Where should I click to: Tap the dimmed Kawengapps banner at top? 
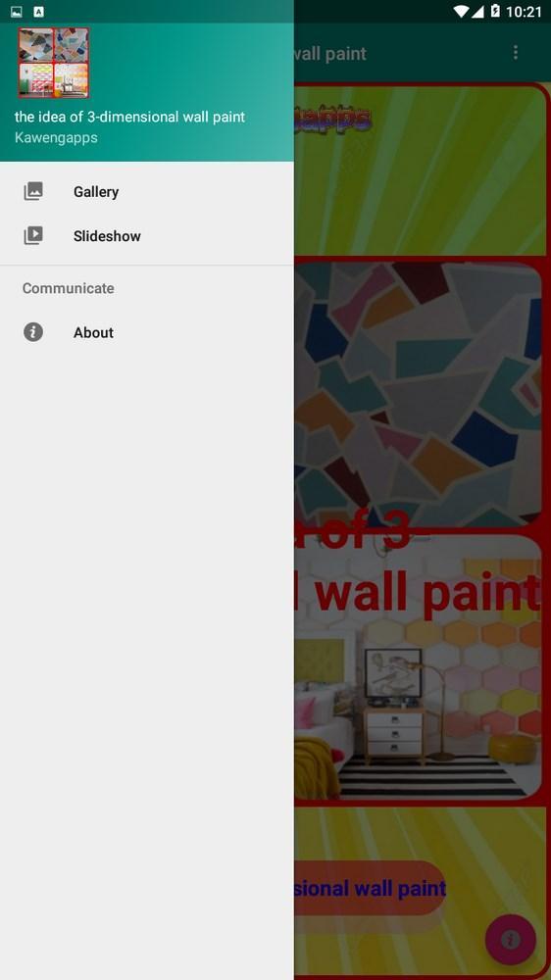(420, 170)
